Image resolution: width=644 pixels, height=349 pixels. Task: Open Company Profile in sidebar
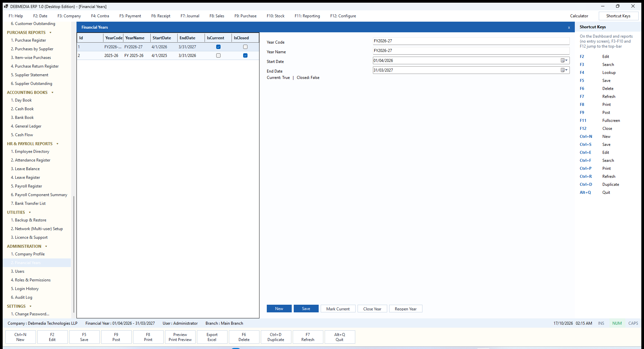[28, 254]
